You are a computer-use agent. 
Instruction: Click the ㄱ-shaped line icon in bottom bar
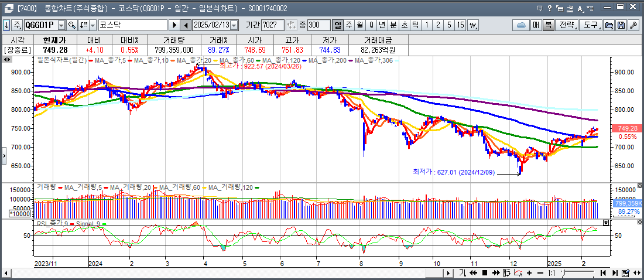(x=463, y=273)
